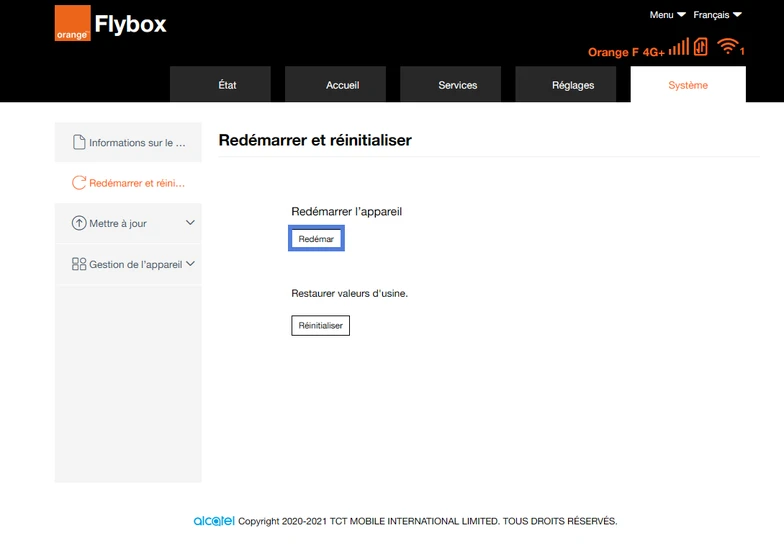Click the alcatel logo in footer
The image size is (784, 546).
pyautogui.click(x=214, y=520)
